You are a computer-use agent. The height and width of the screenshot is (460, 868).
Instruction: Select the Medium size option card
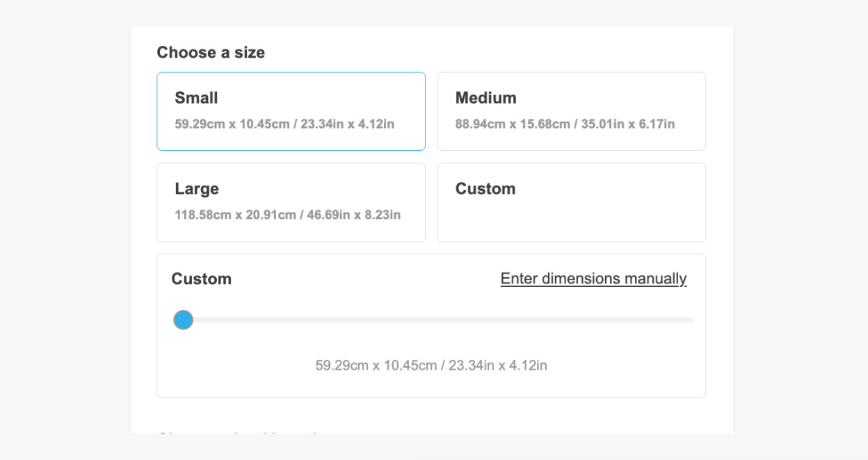[x=571, y=111]
